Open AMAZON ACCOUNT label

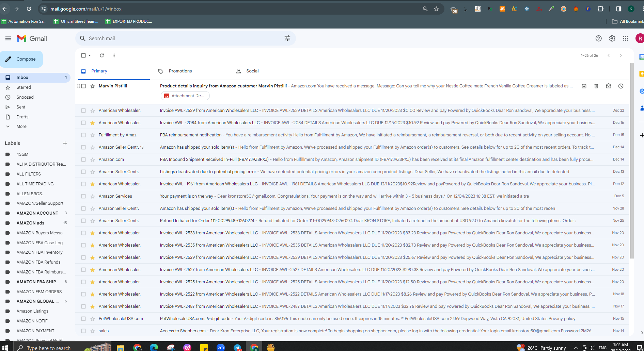[37, 213]
